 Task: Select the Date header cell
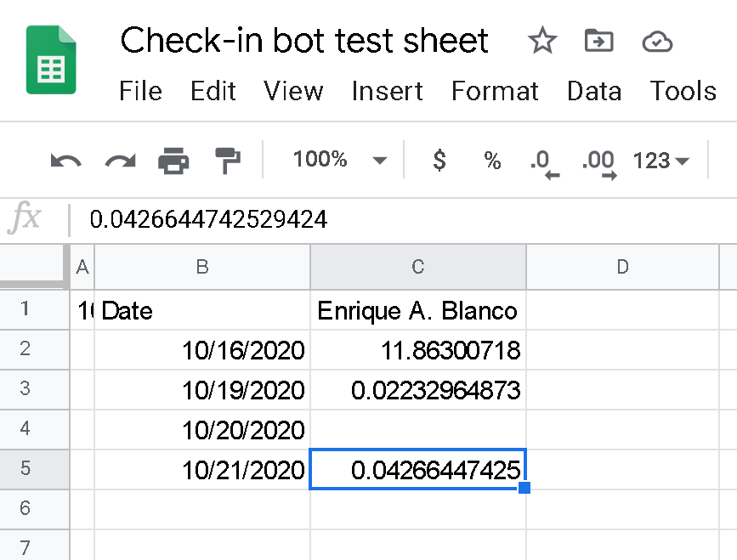(202, 310)
